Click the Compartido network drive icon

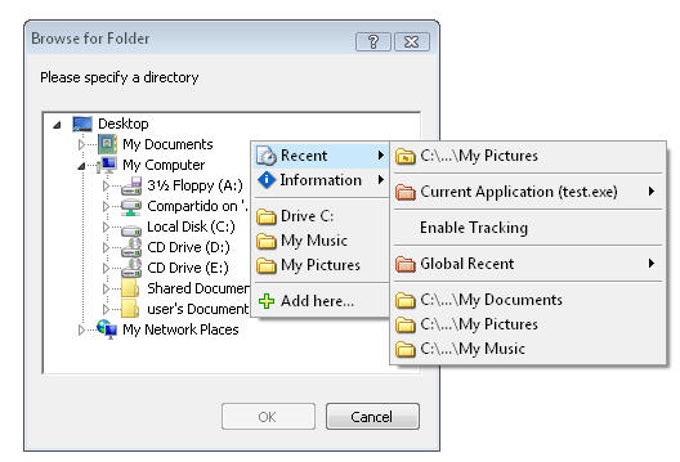[131, 206]
